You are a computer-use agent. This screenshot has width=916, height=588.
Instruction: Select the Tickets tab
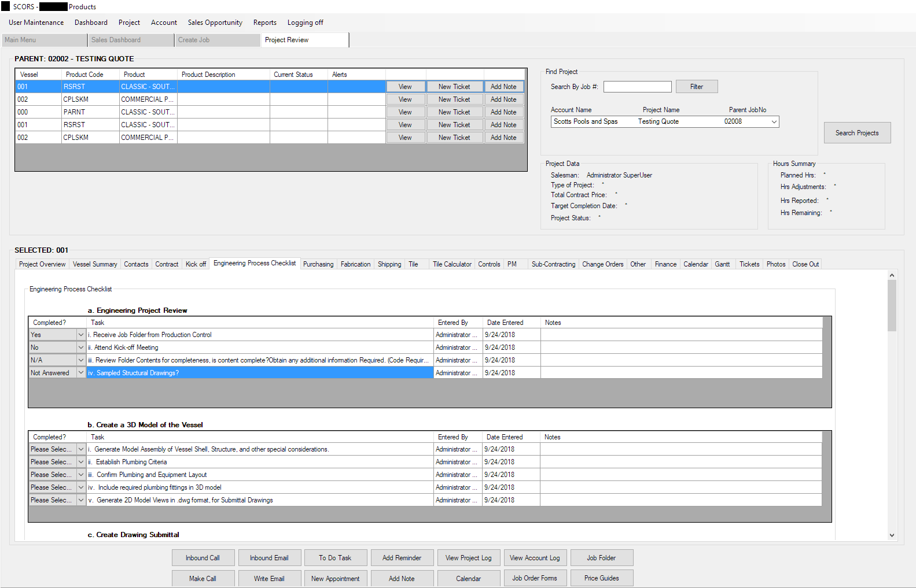pyautogui.click(x=749, y=264)
